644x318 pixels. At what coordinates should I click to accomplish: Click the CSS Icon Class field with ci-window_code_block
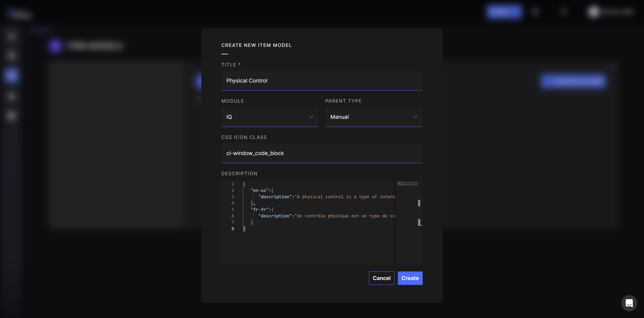[321, 153]
